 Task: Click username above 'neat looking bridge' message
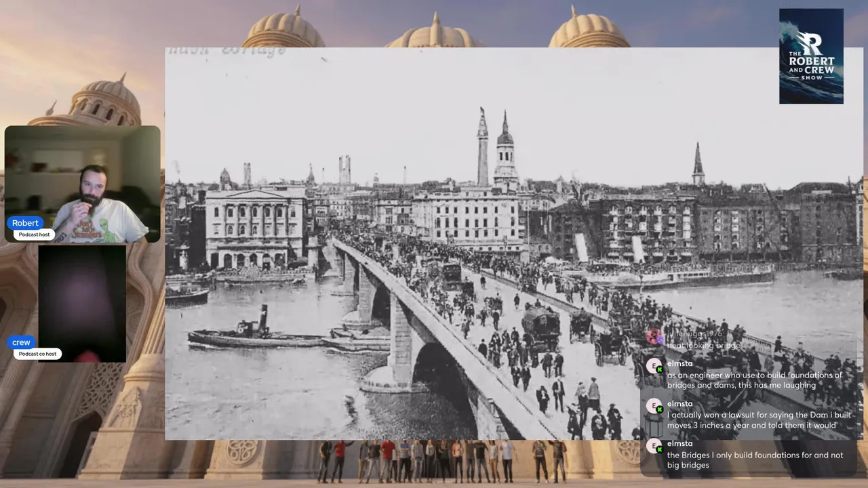pos(694,334)
